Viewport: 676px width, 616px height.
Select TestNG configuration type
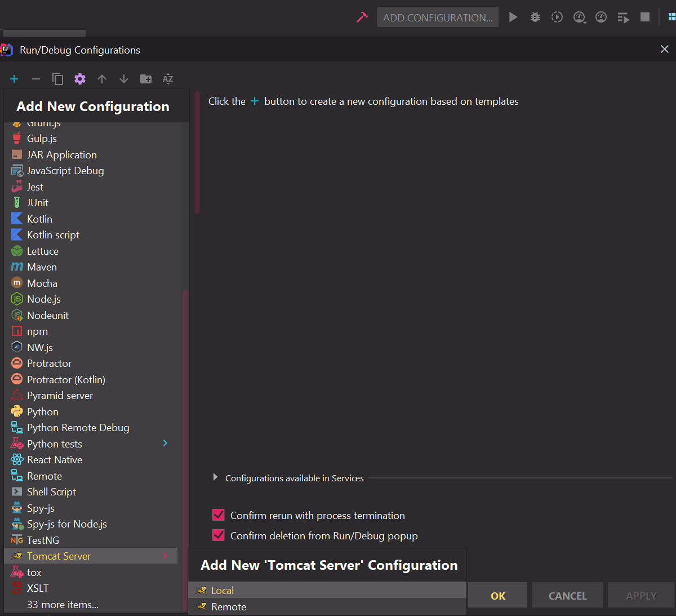(91, 540)
